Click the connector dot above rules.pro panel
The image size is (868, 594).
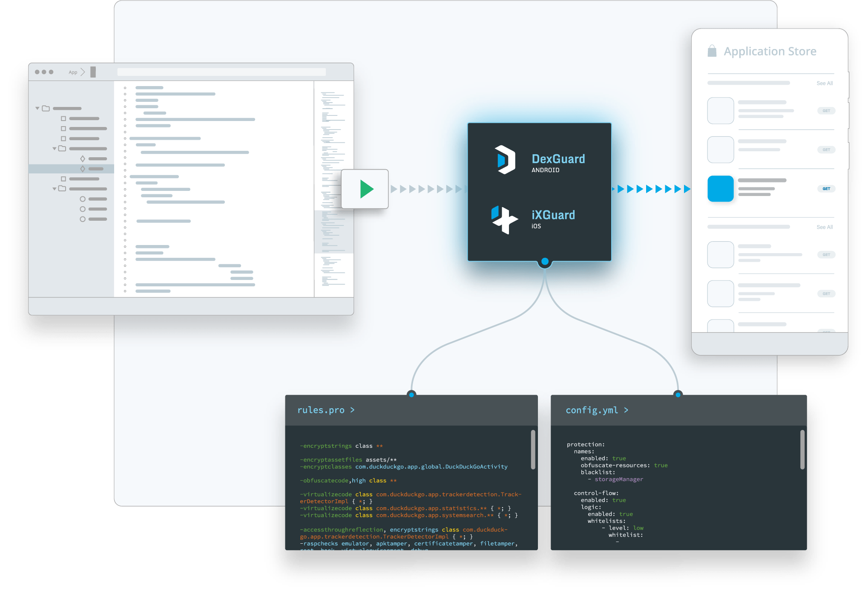tap(411, 394)
